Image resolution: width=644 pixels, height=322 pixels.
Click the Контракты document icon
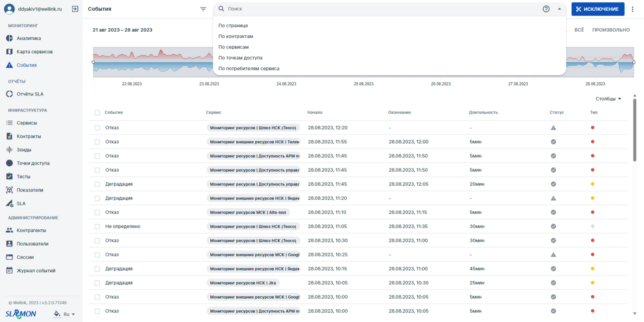click(x=9, y=136)
